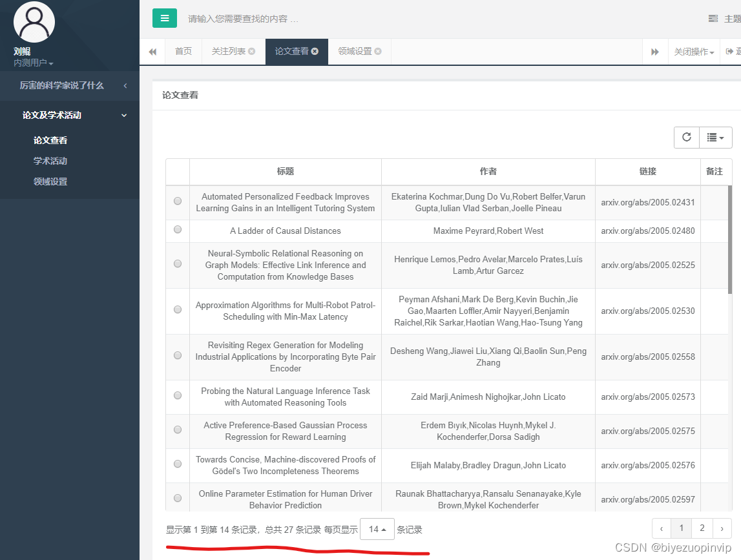Collapse 论文及学术活动 sidebar menu
The image size is (741, 560).
(x=70, y=115)
